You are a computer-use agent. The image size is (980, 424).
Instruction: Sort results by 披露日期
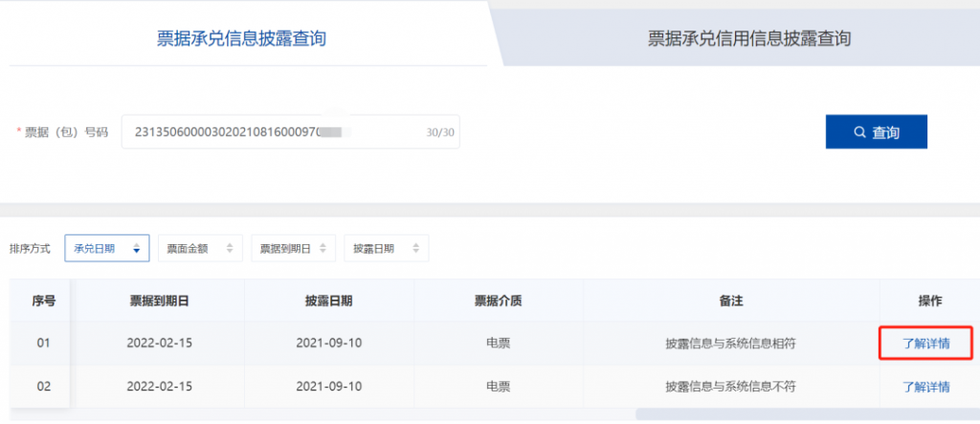387,248
